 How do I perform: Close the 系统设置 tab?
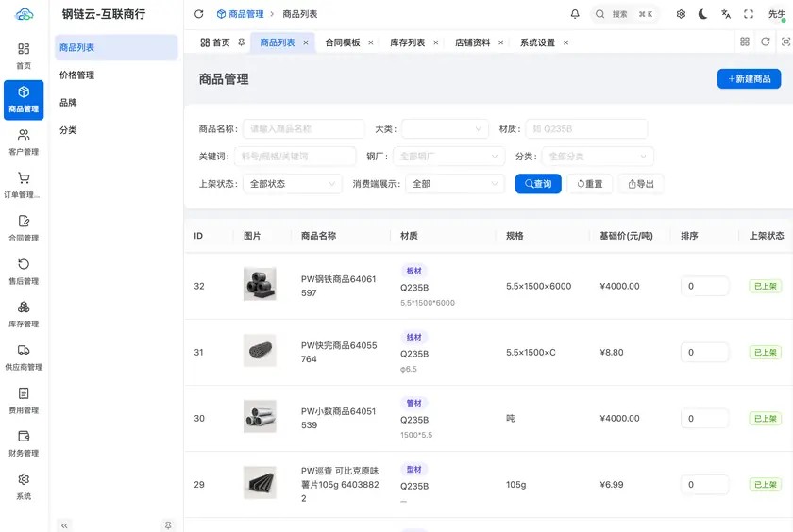tap(565, 42)
